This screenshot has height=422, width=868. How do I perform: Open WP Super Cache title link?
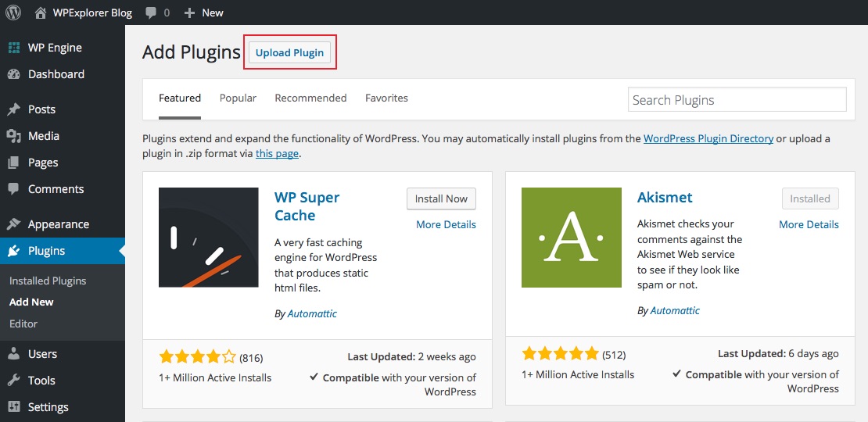click(x=307, y=206)
